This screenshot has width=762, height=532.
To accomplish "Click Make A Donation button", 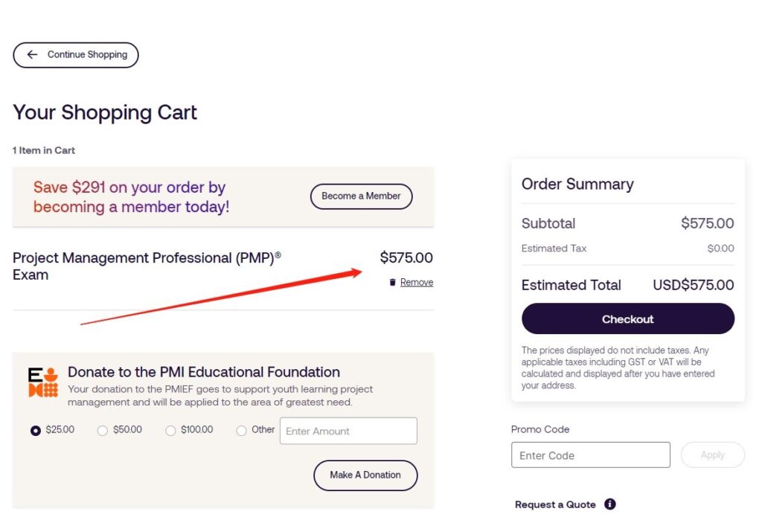I will pyautogui.click(x=365, y=475).
